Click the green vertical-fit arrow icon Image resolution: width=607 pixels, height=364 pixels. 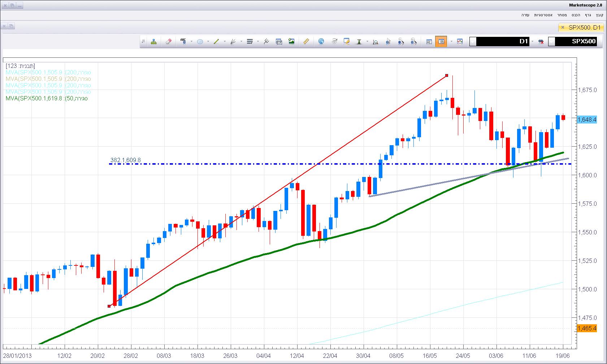click(x=359, y=42)
